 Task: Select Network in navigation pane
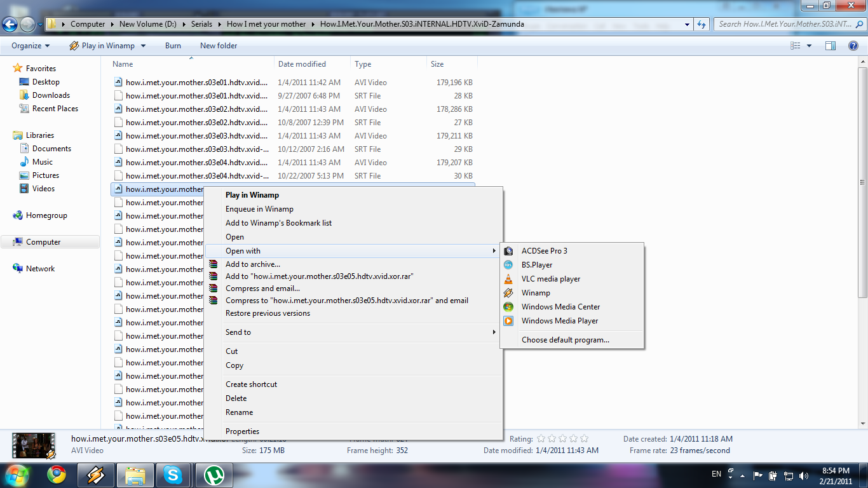(40, 269)
